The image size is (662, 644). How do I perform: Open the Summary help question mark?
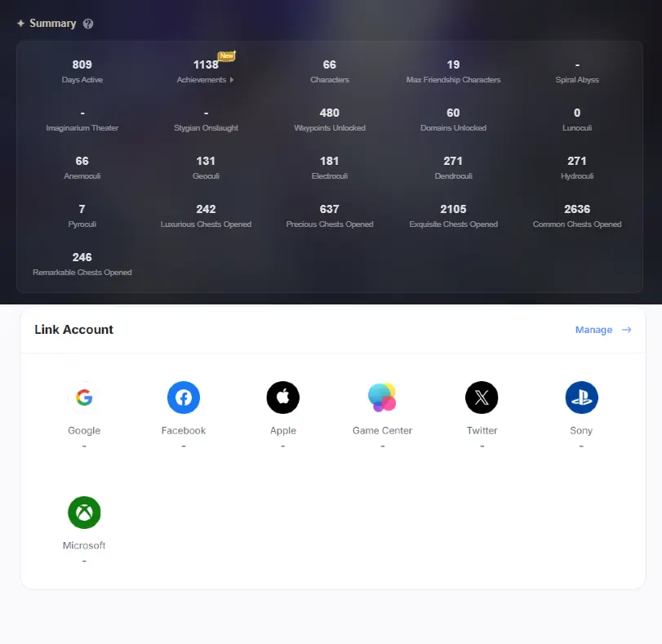(88, 24)
